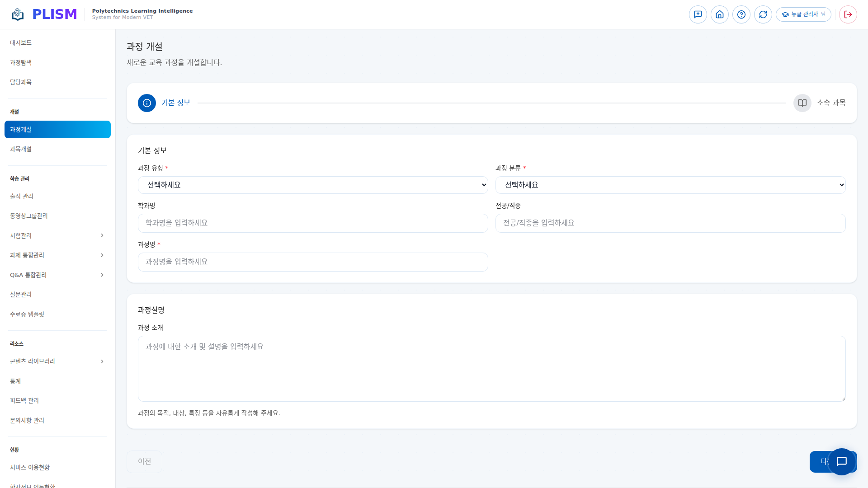868x488 pixels.
Task: Go to home via house icon
Action: click(719, 14)
